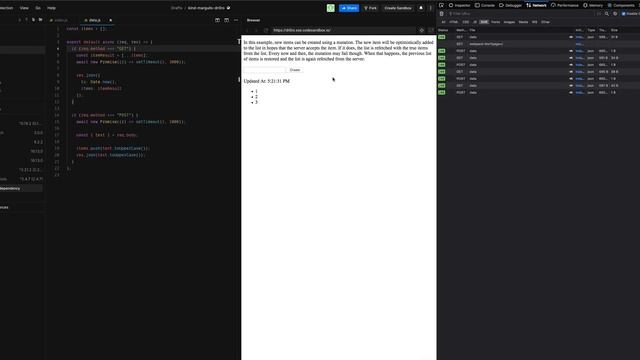Go back in the preview browser
The image size is (640, 360).
pos(247,30)
